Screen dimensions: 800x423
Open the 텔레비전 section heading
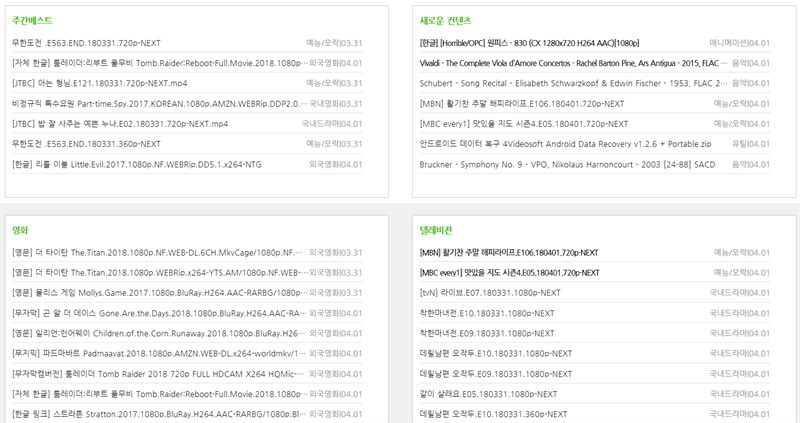pyautogui.click(x=436, y=230)
